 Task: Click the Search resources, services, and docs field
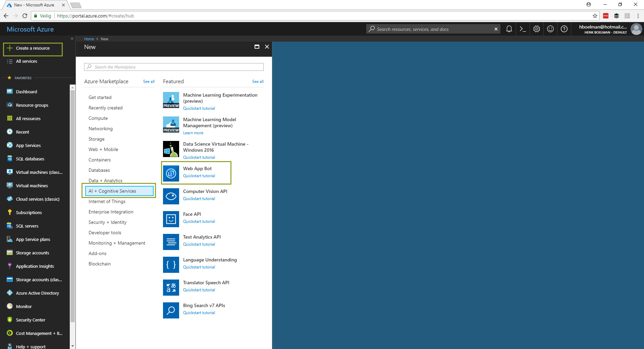pos(433,29)
